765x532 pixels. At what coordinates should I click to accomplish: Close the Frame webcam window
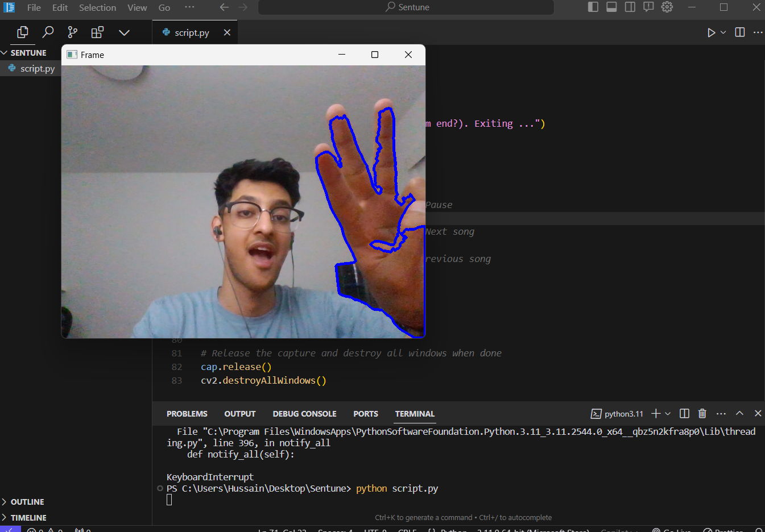click(x=408, y=55)
